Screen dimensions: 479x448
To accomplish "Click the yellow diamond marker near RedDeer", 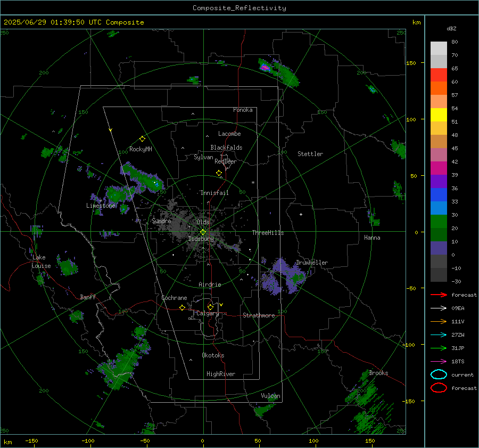I will pos(219,173).
